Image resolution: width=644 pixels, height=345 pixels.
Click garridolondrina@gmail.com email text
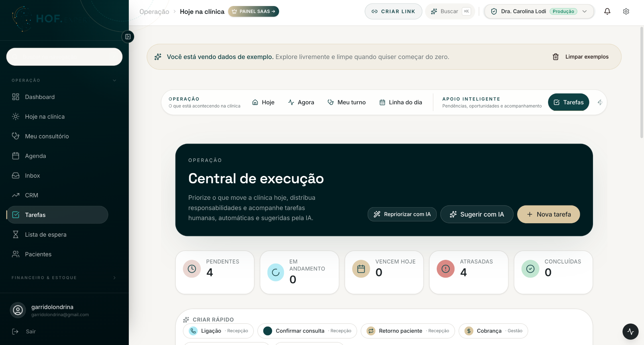pyautogui.click(x=60, y=315)
